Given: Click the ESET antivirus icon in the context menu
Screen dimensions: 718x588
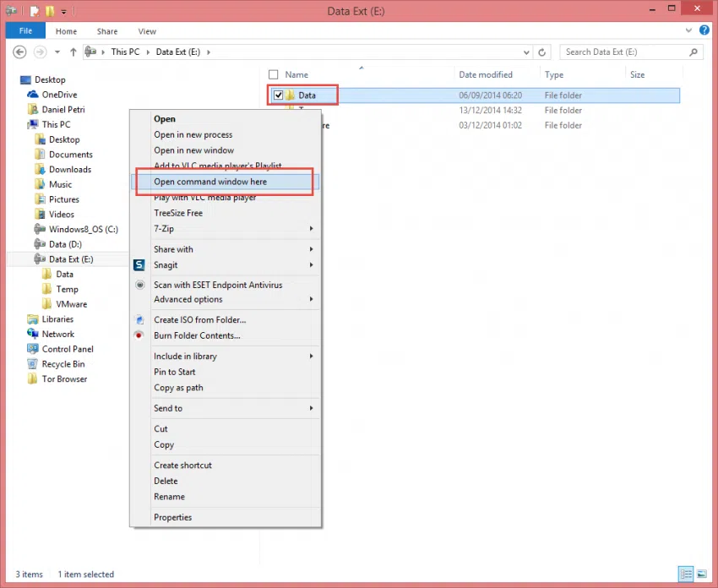Looking at the screenshot, I should [x=140, y=285].
